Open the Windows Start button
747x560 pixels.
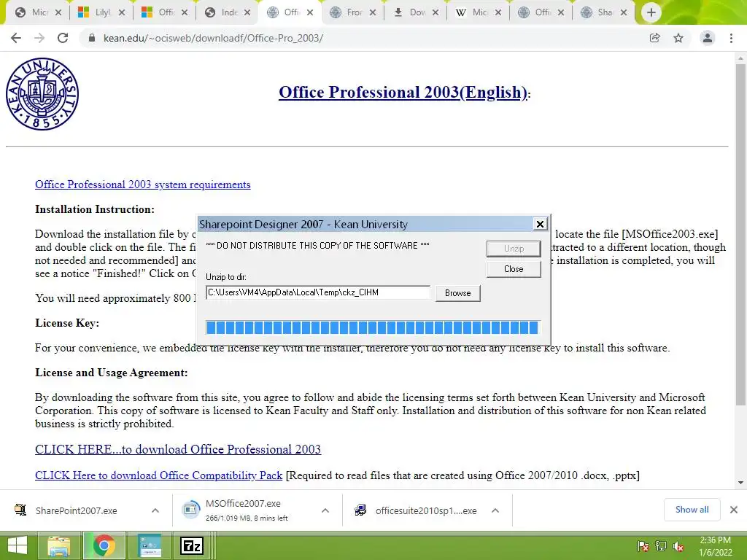[18, 545]
